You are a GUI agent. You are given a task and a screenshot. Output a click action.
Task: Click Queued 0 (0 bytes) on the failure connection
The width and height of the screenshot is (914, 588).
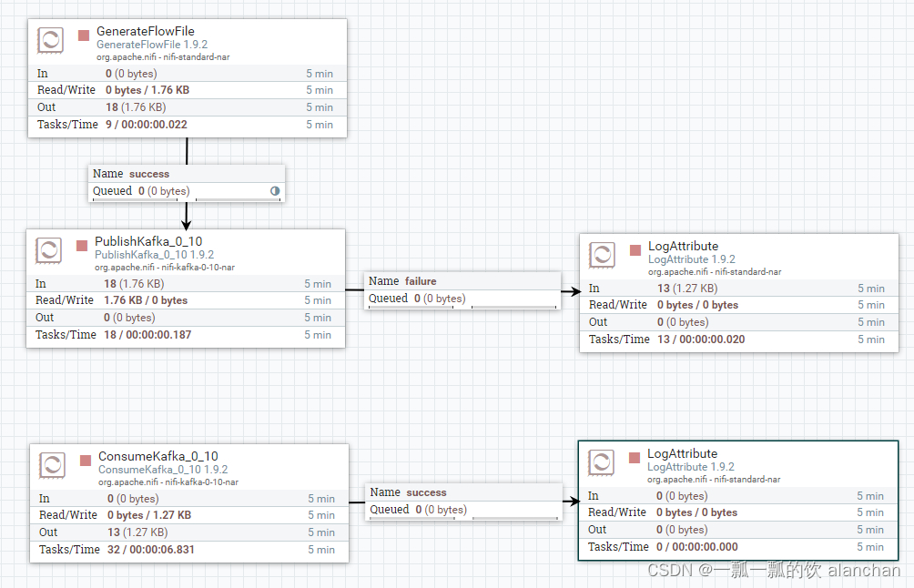coord(417,299)
